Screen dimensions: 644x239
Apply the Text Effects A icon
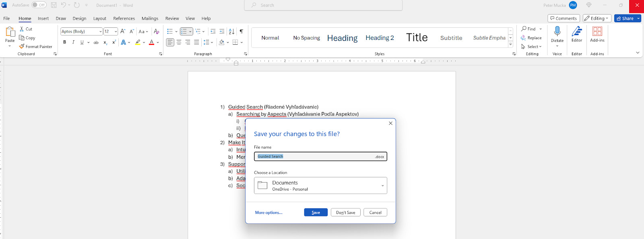click(124, 42)
